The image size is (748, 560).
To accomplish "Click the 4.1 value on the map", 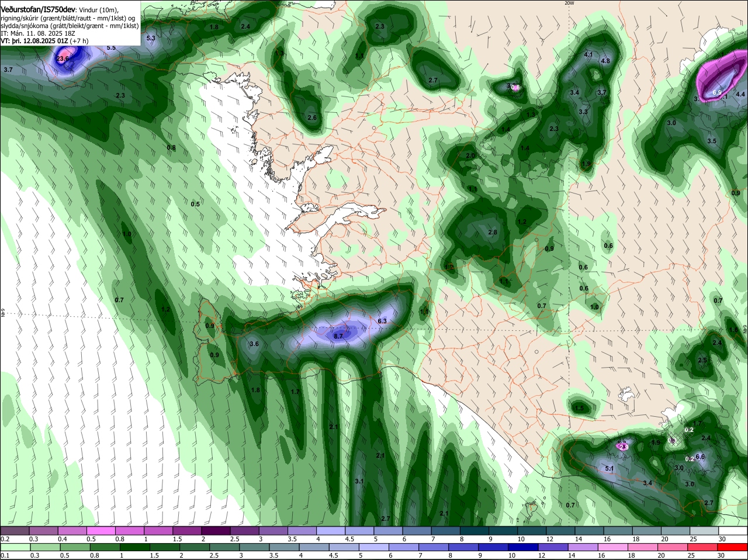I will [588, 54].
